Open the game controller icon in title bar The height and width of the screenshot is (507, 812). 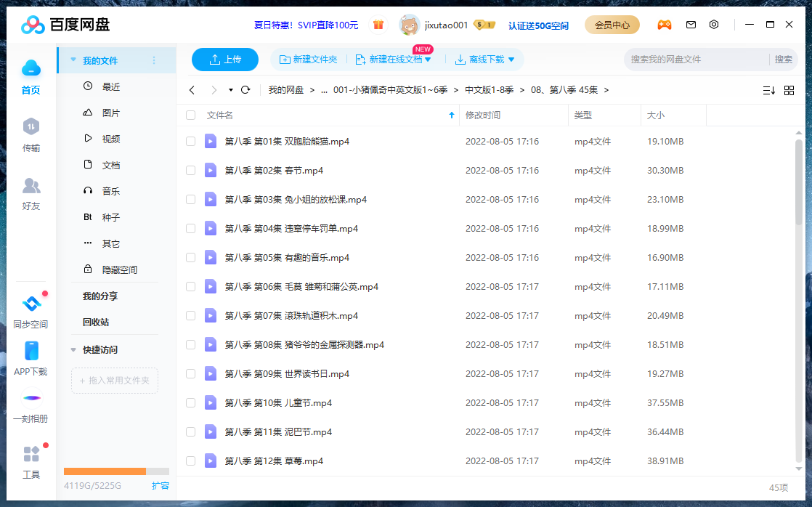pyautogui.click(x=664, y=25)
